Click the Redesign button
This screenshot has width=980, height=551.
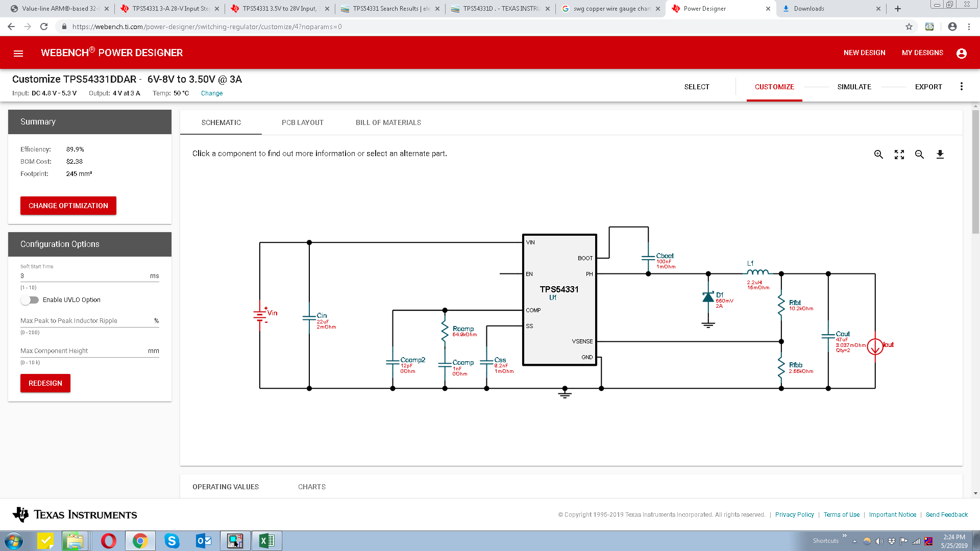coord(45,383)
